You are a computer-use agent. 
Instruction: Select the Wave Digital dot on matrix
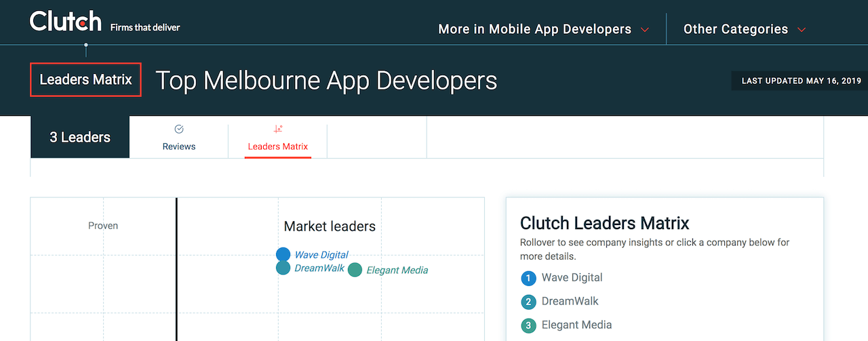(x=283, y=254)
